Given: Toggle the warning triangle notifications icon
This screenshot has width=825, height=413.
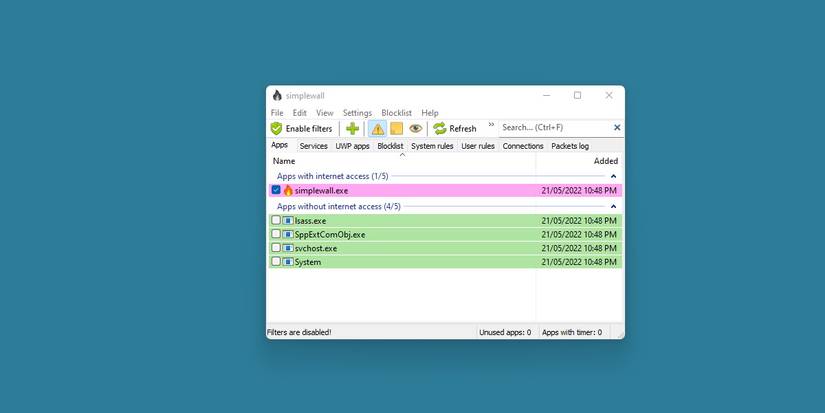Looking at the screenshot, I should tap(377, 128).
